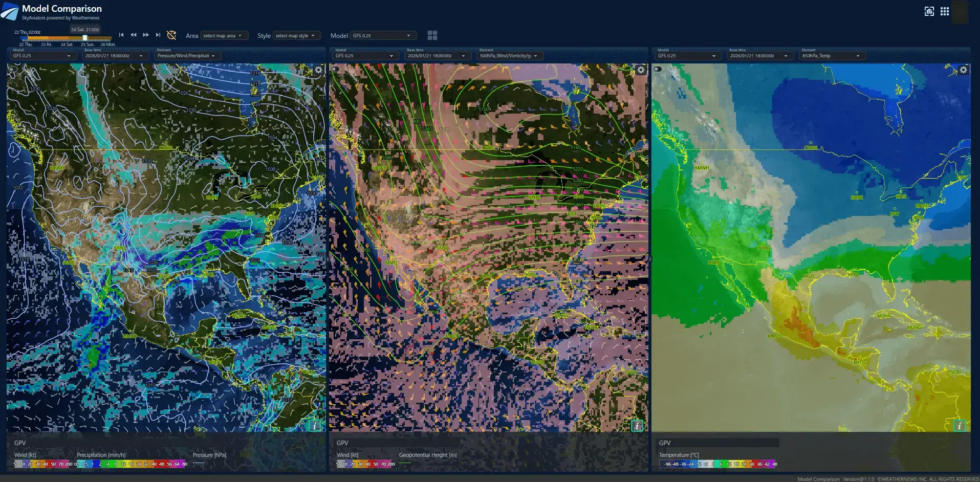Take a screenshot with capture icon
980x482 pixels.
[x=929, y=11]
